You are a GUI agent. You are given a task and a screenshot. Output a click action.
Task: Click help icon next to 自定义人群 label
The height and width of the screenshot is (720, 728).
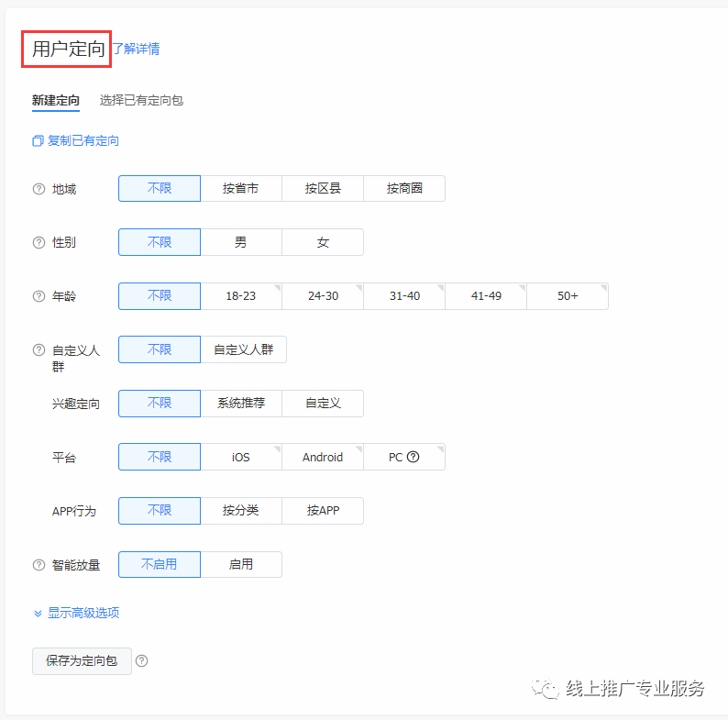tap(39, 350)
